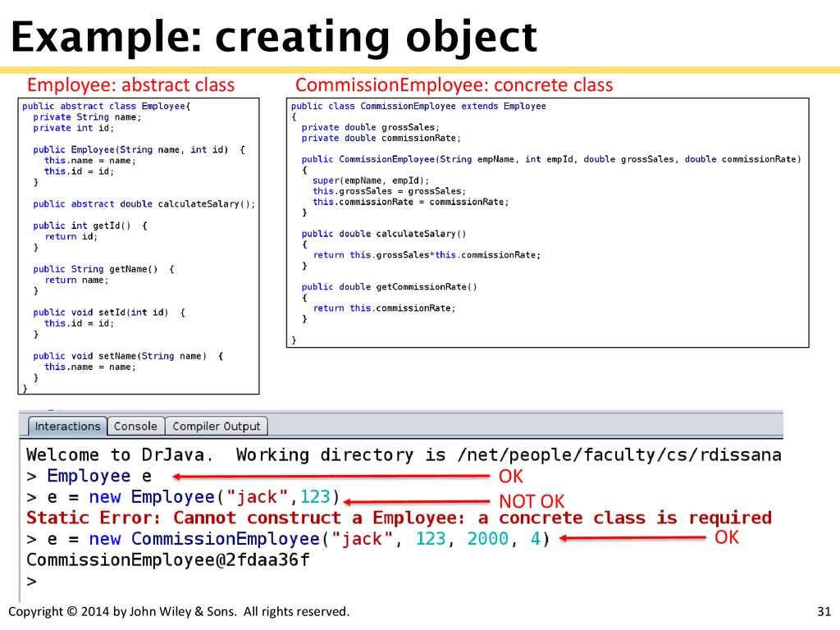Click the 'e = new Employee("jack",123)' line
840x630 pixels.
coord(183,497)
